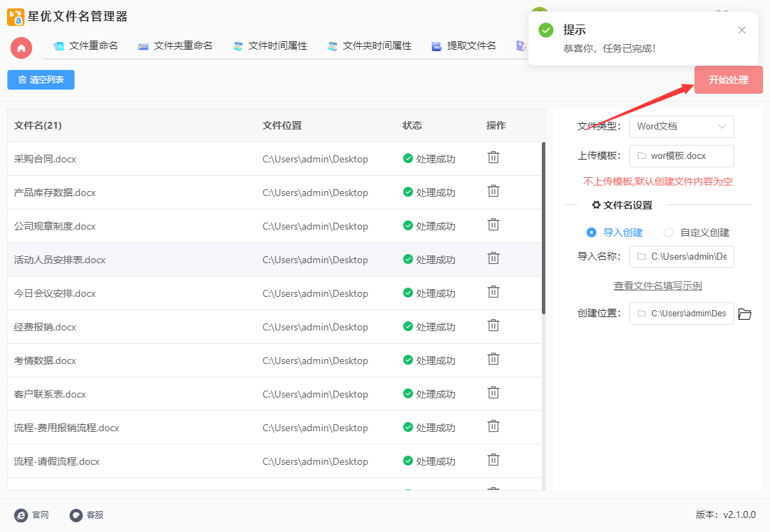770x532 pixels.
Task: Select the 流程-费用报销流程.docx file name
Action: [x=66, y=428]
